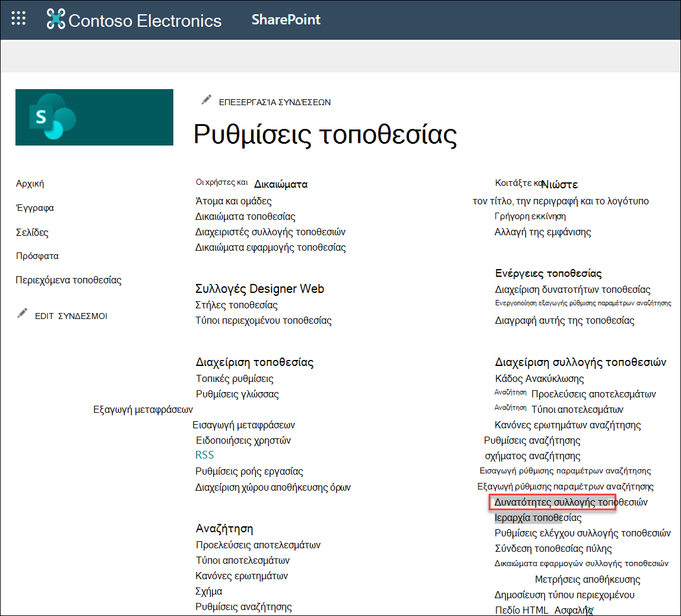Go to Αρχική in left navigation
The width and height of the screenshot is (681, 616).
(30, 184)
